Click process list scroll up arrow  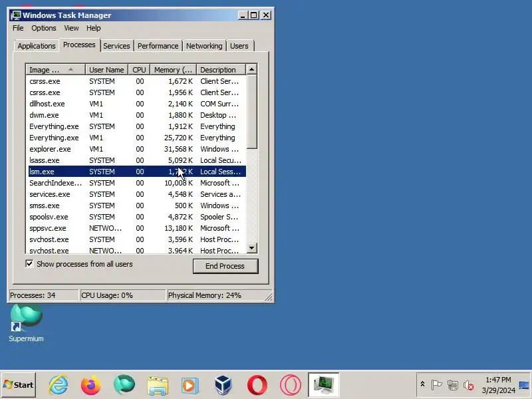tap(251, 70)
